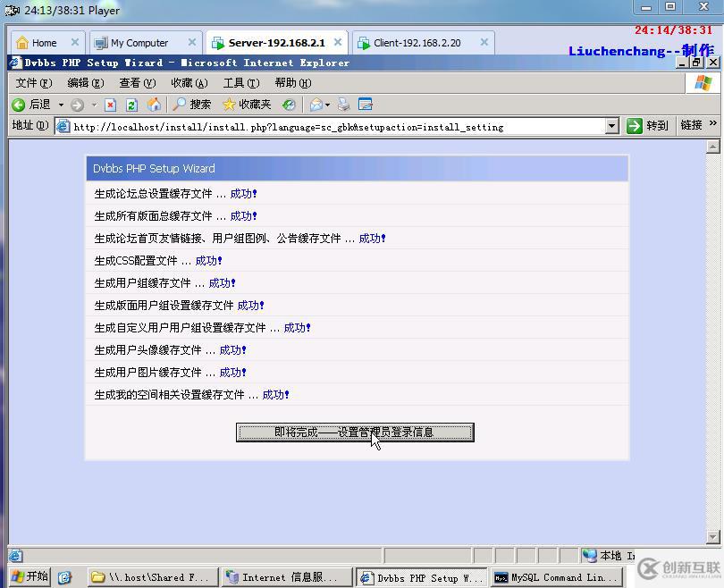The width and height of the screenshot is (724, 588).
Task: Open the Favorites (收藏夹) toolbar button
Action: coord(247,105)
